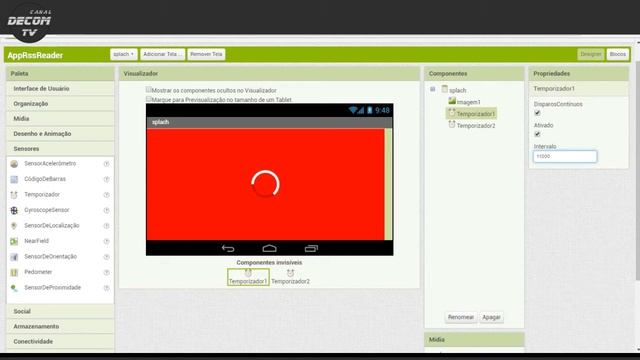Click the Remover Tela button
The height and width of the screenshot is (360, 640).
[206, 54]
